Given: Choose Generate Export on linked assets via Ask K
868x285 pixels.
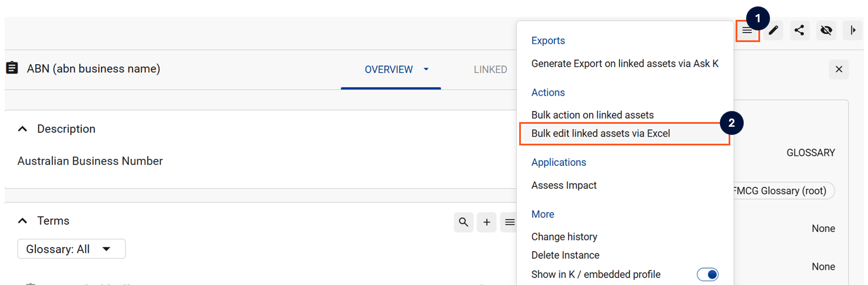Looking at the screenshot, I should click(625, 64).
